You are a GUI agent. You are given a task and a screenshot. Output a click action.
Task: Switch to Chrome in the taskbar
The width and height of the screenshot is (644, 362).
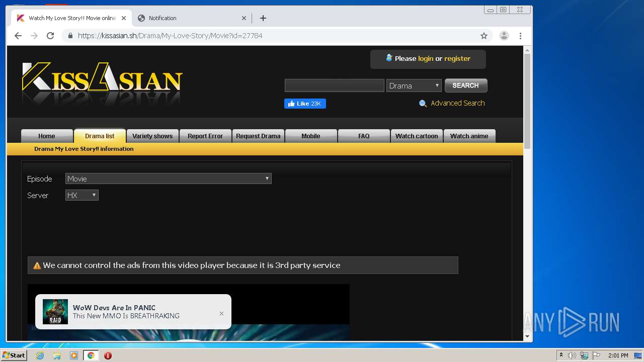pyautogui.click(x=91, y=355)
